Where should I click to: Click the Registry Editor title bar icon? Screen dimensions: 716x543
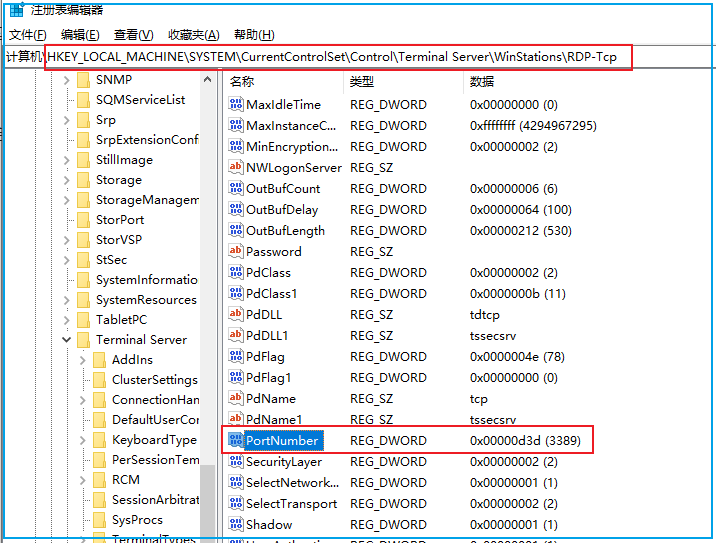16,10
